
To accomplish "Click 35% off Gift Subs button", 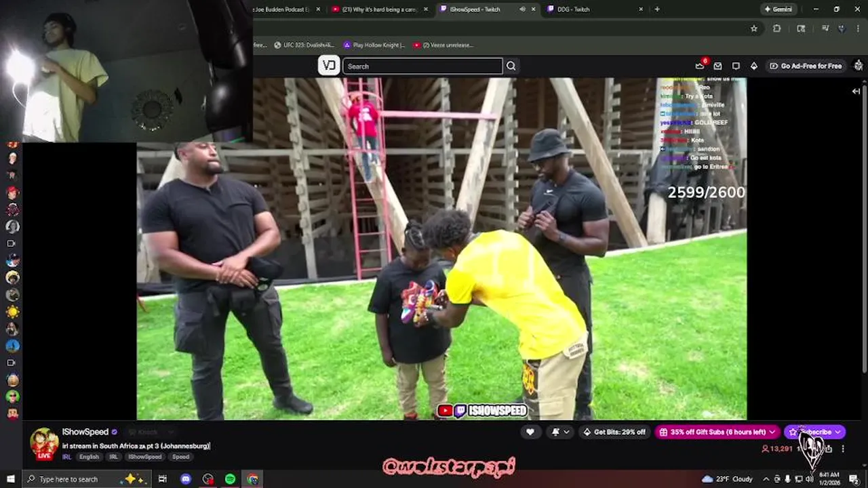I will tap(717, 432).
